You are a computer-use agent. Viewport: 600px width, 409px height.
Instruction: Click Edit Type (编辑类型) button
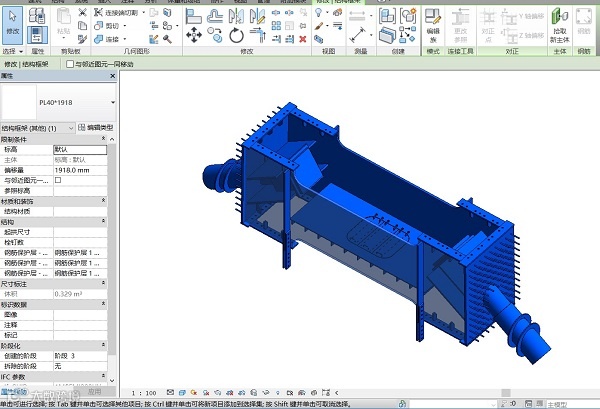[x=96, y=128]
